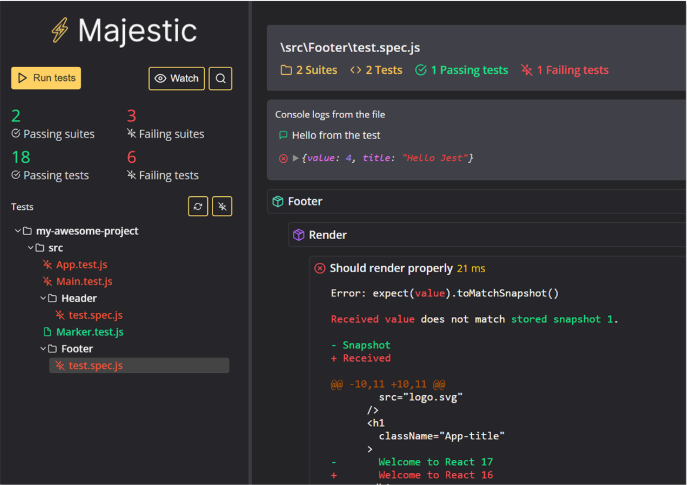Open Marker.test.js passing test file
Image resolution: width=687 pixels, height=485 pixels.
[88, 332]
